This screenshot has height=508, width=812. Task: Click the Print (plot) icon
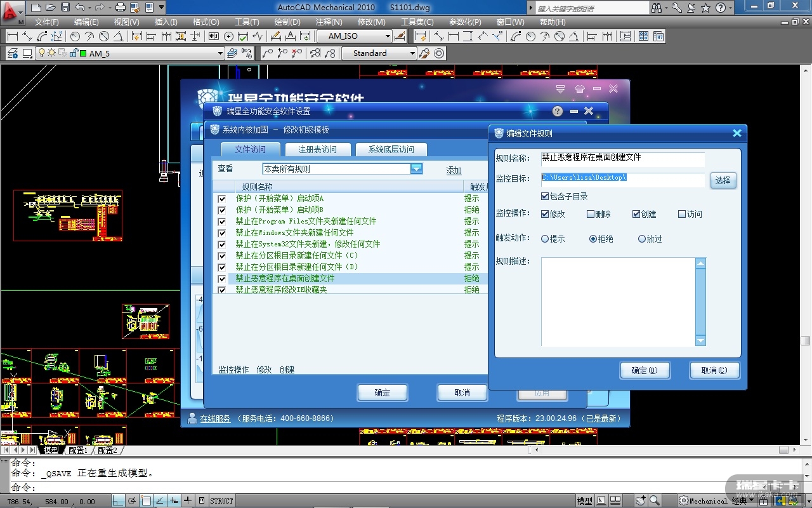point(121,8)
